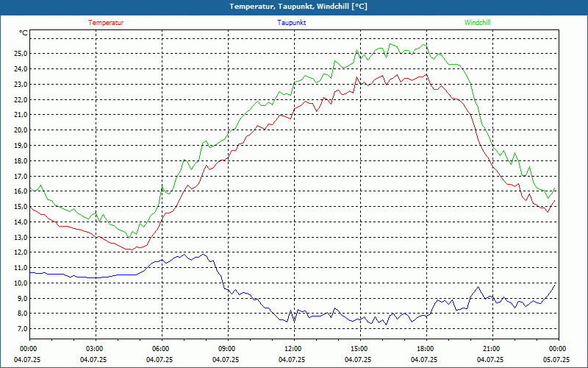Image resolution: width=588 pixels, height=368 pixels.
Task: Select the 15,0 y-axis tick label
Action: coord(20,207)
